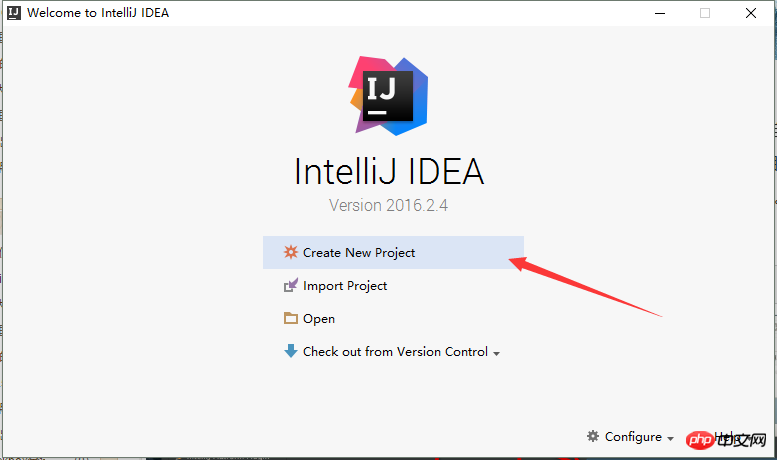Open Check out from Version Control menu
Image resolution: width=777 pixels, height=460 pixels.
point(395,351)
